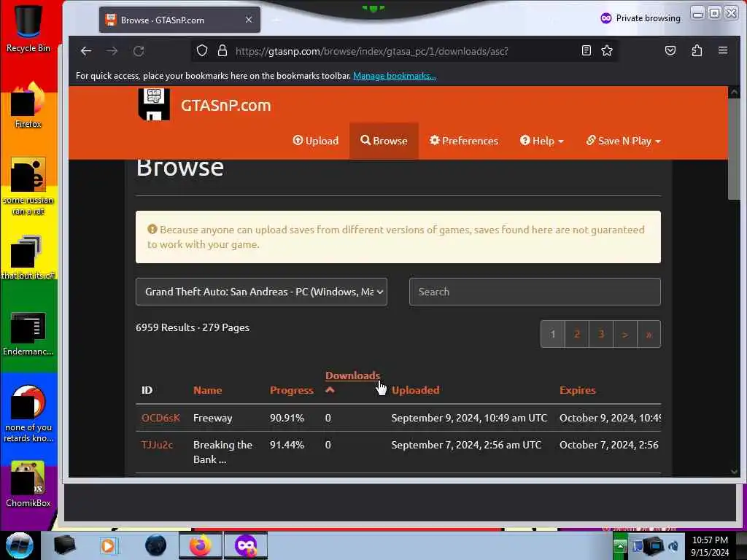Click the page vertical scrollbar thumb
This screenshot has width=747, height=560.
(734, 150)
